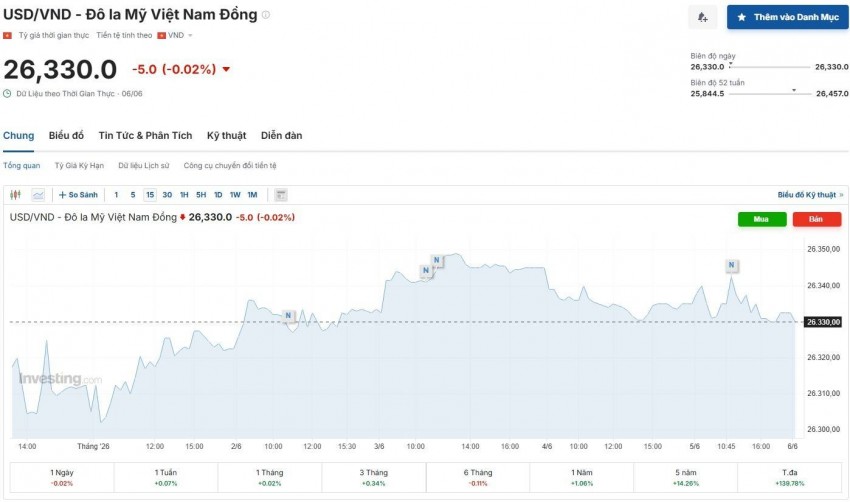This screenshot has width=850, height=502.
Task: Click the N news marker near 2/6 10:00
Action: pyautogui.click(x=288, y=316)
